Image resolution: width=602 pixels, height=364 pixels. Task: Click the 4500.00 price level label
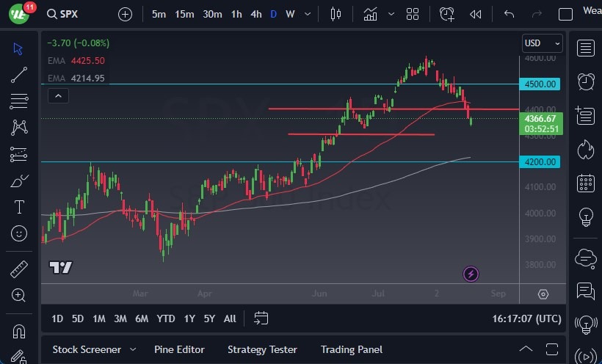point(541,84)
